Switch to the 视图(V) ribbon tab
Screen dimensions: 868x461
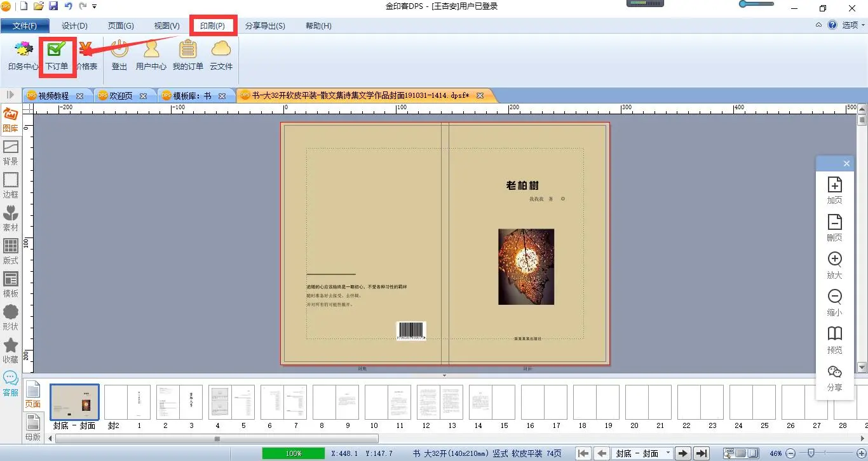(166, 26)
